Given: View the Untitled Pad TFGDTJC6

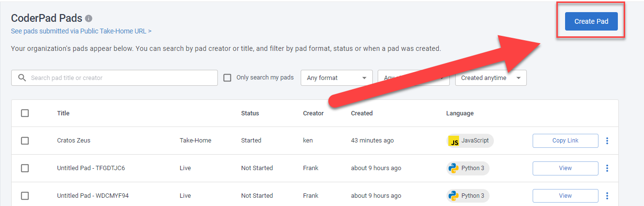Looking at the screenshot, I should coord(565,168).
